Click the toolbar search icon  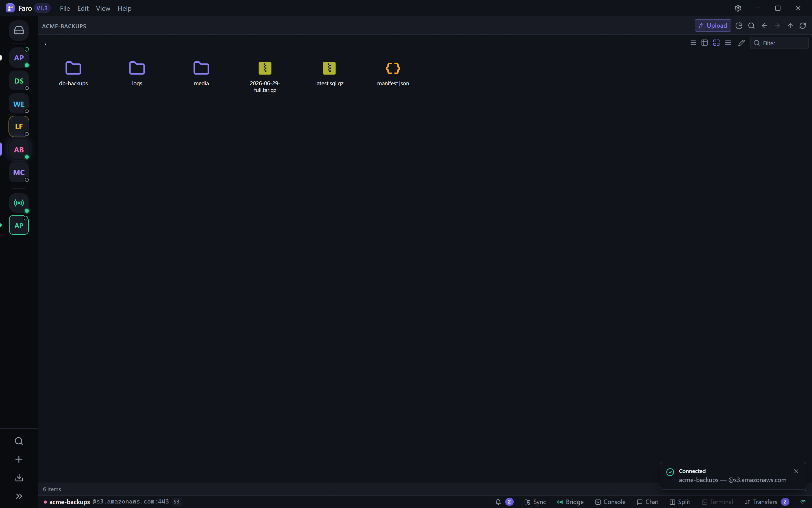click(x=752, y=25)
